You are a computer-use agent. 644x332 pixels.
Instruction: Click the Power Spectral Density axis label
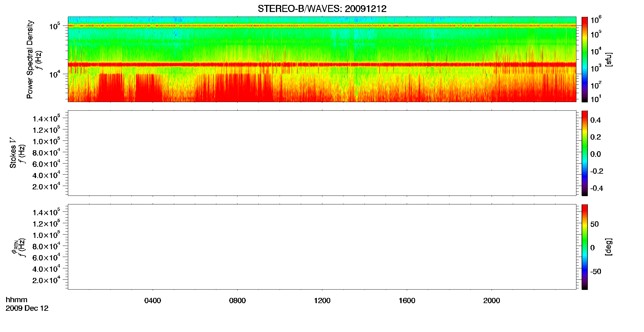click(30, 59)
